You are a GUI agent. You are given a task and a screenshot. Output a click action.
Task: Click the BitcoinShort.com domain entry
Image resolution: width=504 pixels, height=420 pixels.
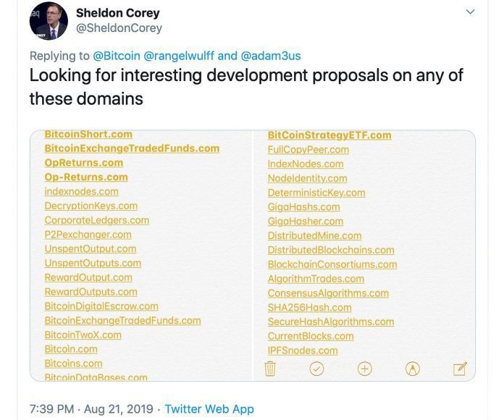coord(88,134)
